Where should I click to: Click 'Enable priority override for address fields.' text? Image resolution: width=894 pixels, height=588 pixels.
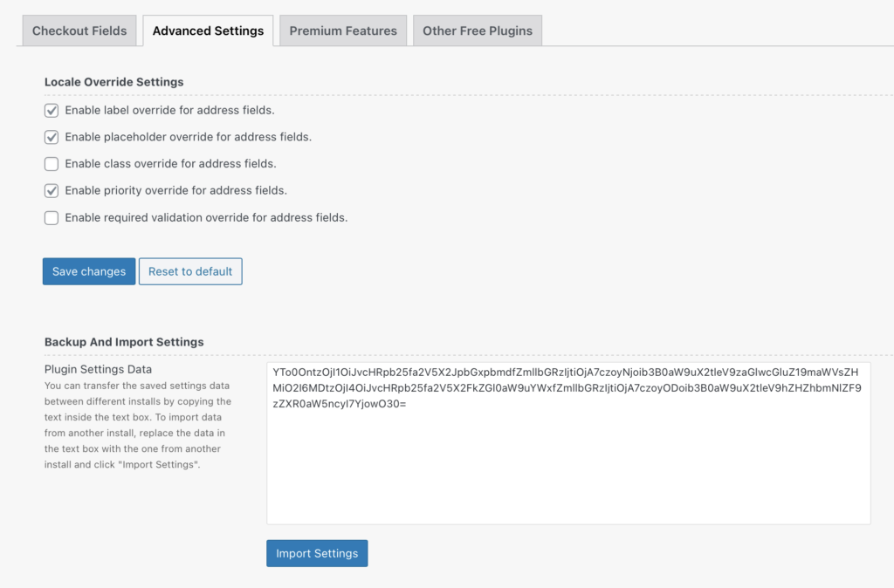pos(175,190)
